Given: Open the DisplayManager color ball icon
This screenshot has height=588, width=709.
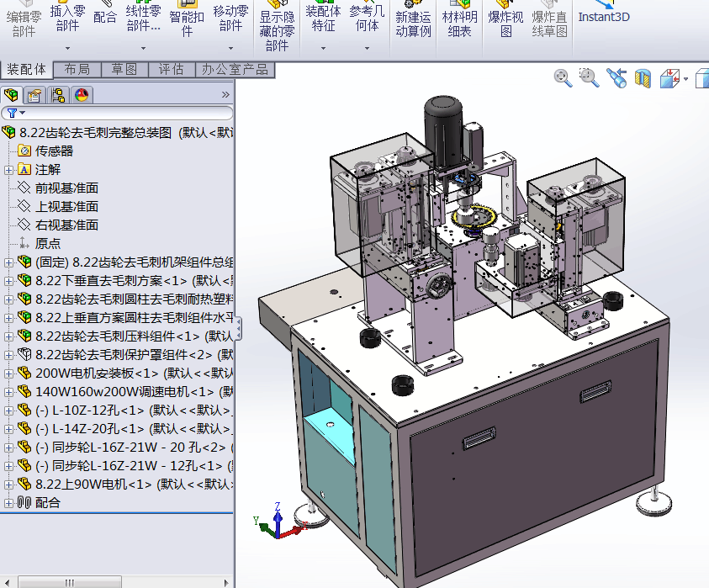Looking at the screenshot, I should 82,95.
